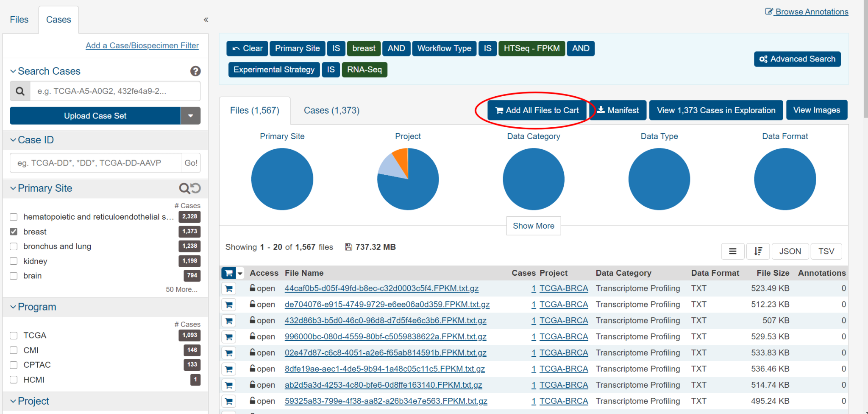The width and height of the screenshot is (868, 414).
Task: Check the kidney primary site checkbox
Action: click(14, 261)
